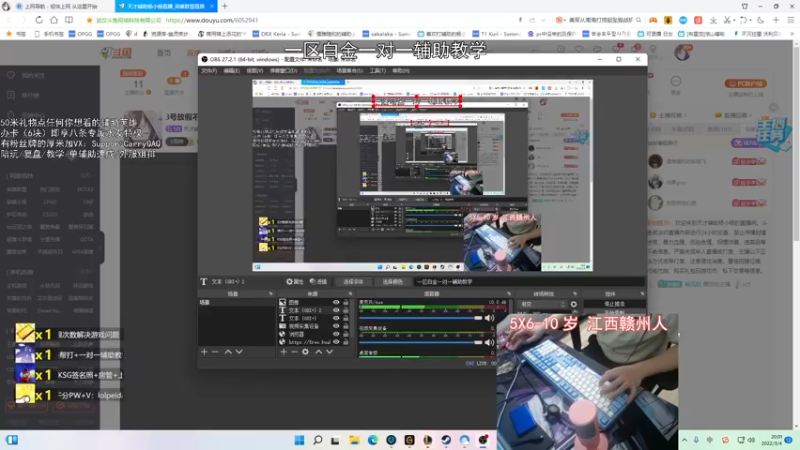Image resolution: width=800 pixels, height=450 pixels.
Task: Bookmark page with the star icon
Action: tap(89, 20)
